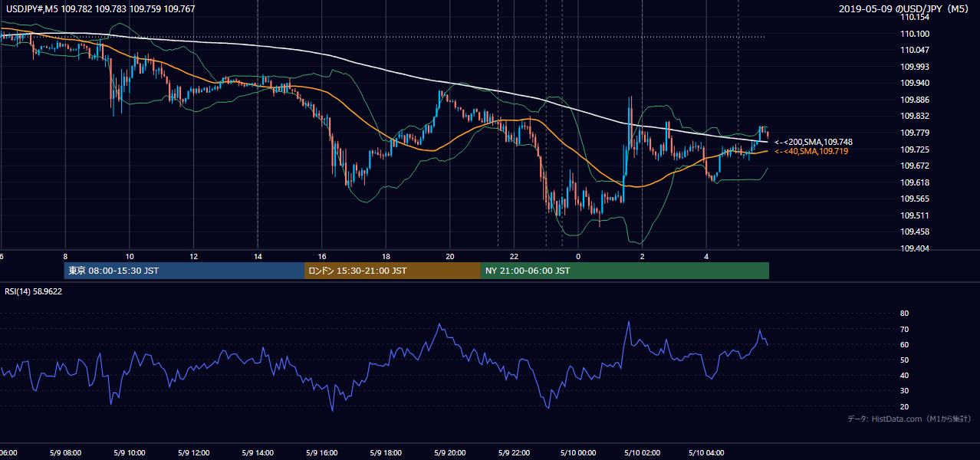The image size is (980, 460).
Task: Click the 5/9 22:00 time axis label
Action: (514, 452)
